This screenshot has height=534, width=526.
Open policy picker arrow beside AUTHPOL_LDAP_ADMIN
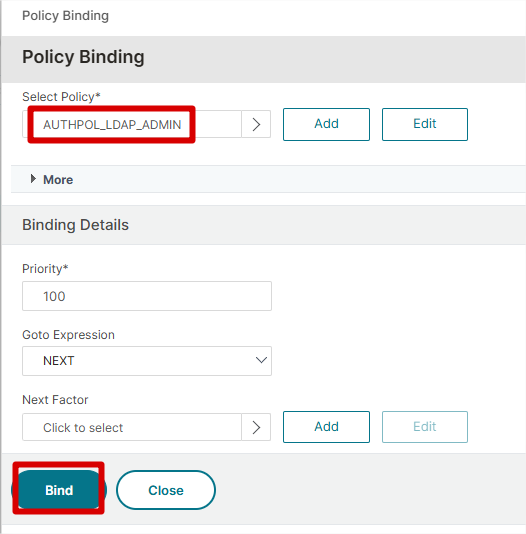(256, 124)
